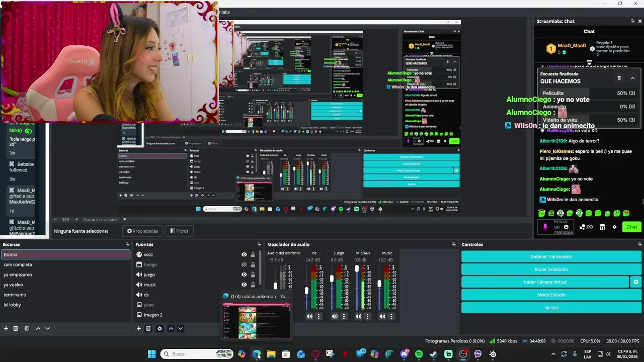Viewport: 644px width, 362px height.
Task: Open the Windows Start menu
Action: 151,354
